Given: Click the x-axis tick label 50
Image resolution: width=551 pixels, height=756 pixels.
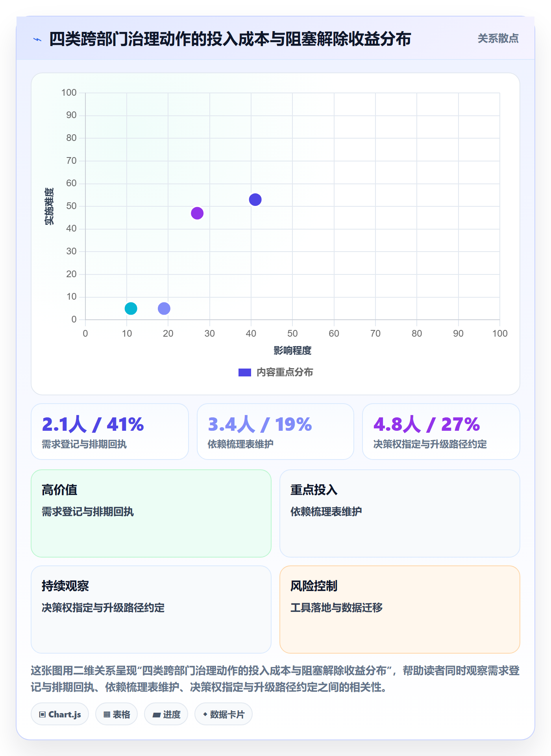Looking at the screenshot, I should click(x=292, y=334).
